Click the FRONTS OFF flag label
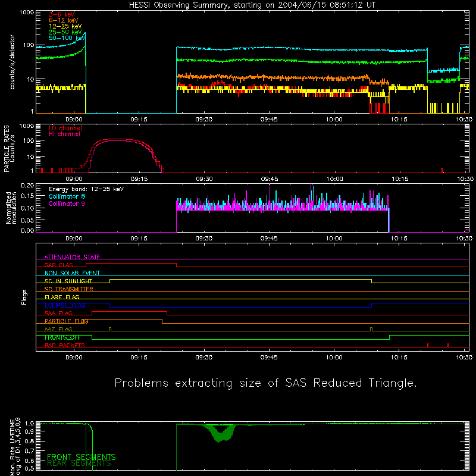 point(62,337)
